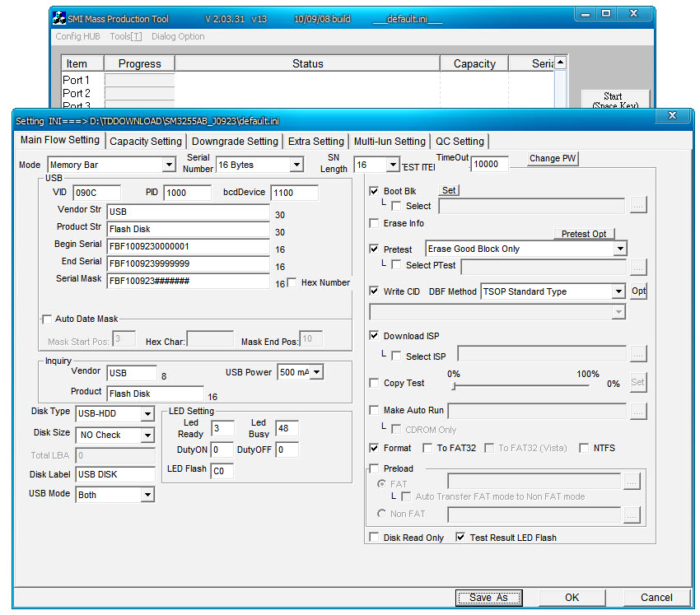
Task: Open the QC Setting tab
Action: pyautogui.click(x=460, y=142)
